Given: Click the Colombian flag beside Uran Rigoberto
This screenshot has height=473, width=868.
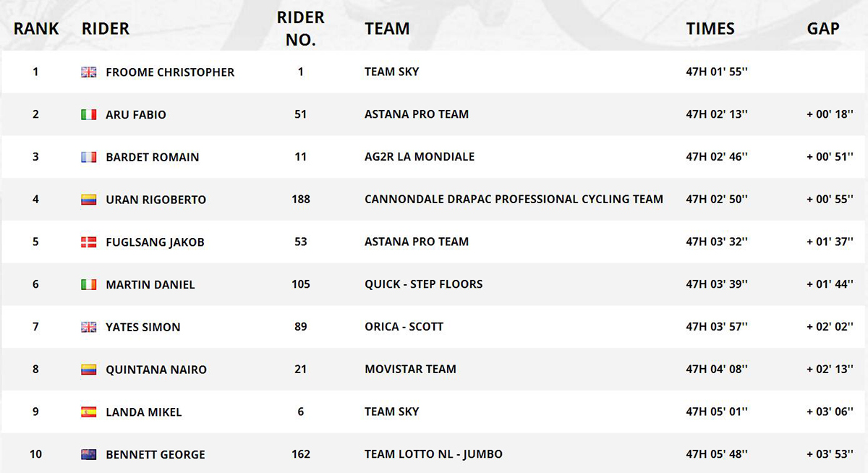Looking at the screenshot, I should pyautogui.click(x=89, y=200).
